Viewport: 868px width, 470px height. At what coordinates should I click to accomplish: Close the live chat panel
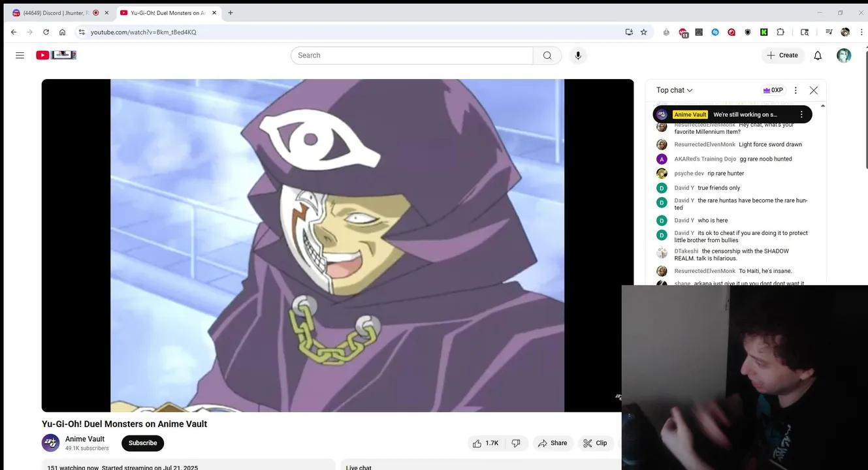click(814, 90)
